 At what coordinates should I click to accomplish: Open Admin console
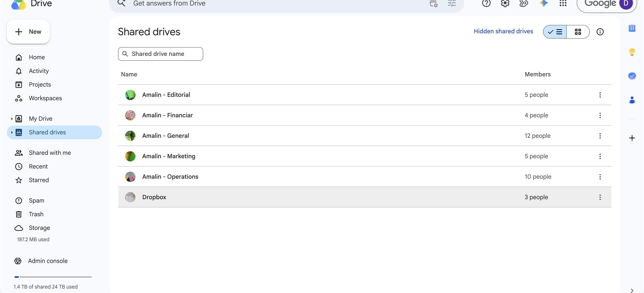[41, 261]
